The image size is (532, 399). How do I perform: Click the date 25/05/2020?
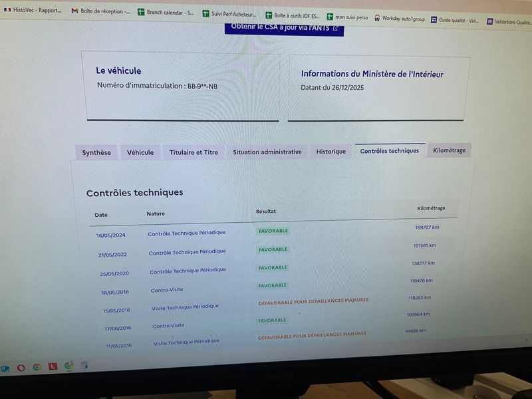pos(114,273)
